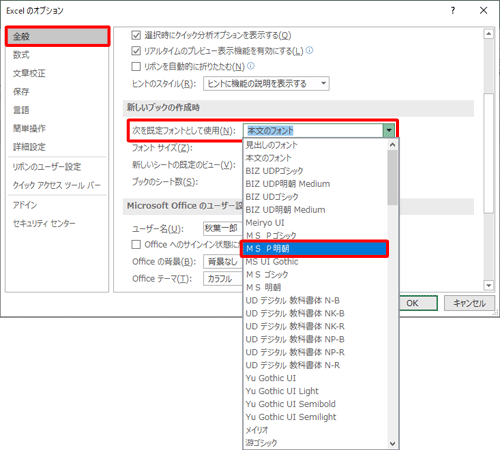This screenshot has height=450, width=500.
Task: Select Yu Gothic UI font
Action: [315, 378]
